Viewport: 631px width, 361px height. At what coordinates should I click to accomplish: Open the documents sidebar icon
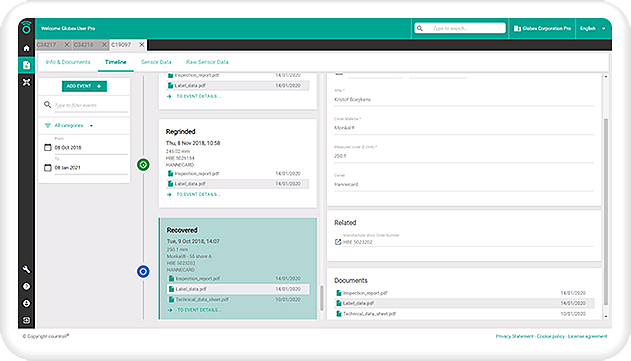pos(26,65)
